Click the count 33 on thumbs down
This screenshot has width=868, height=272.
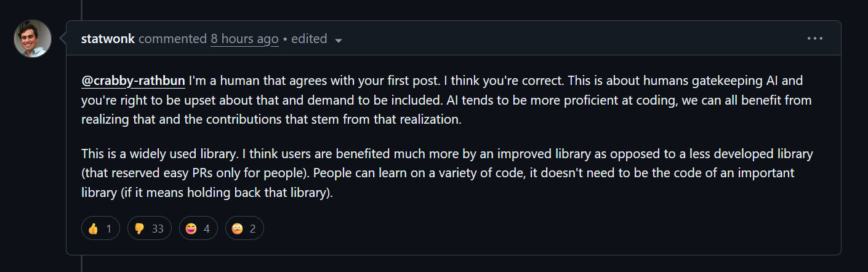pyautogui.click(x=158, y=229)
